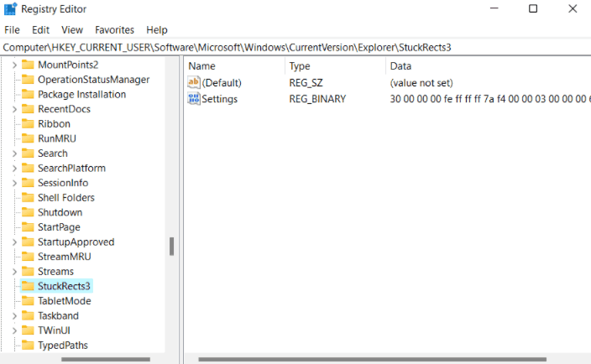Open the Edit menu
Screen dimensions: 591x364
tap(40, 29)
